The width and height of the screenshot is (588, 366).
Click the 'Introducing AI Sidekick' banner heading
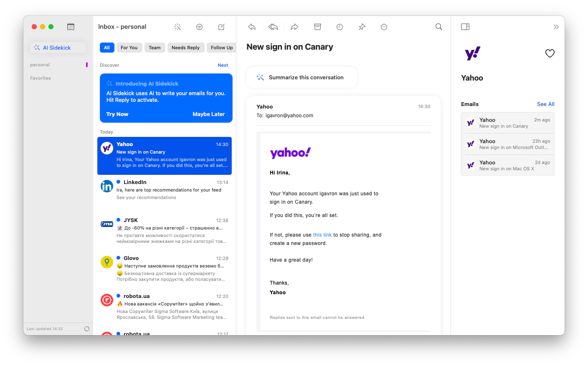[x=147, y=83]
